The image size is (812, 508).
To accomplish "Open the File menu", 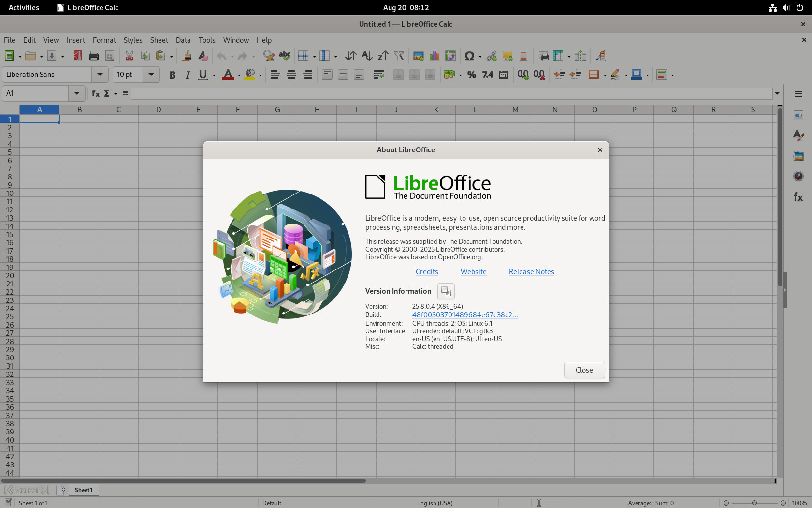I will click(9, 40).
